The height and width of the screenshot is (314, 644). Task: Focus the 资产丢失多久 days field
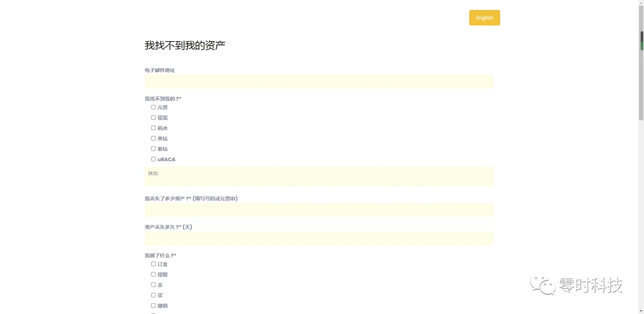(319, 238)
